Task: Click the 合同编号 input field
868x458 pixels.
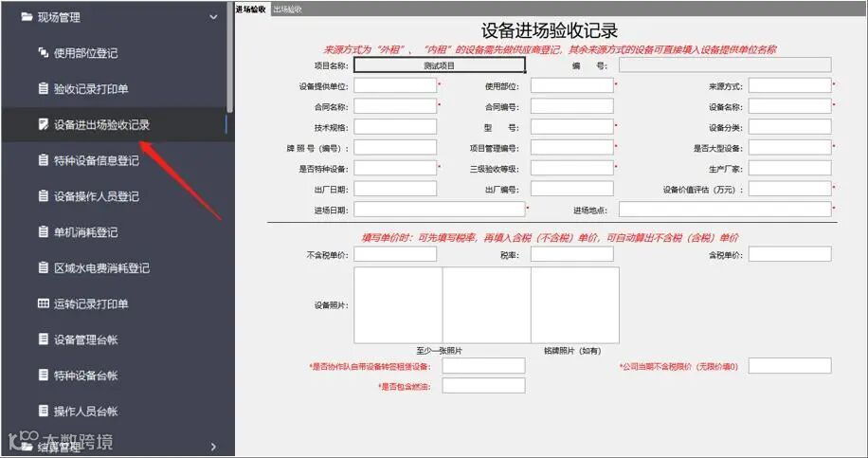Action: tap(571, 106)
